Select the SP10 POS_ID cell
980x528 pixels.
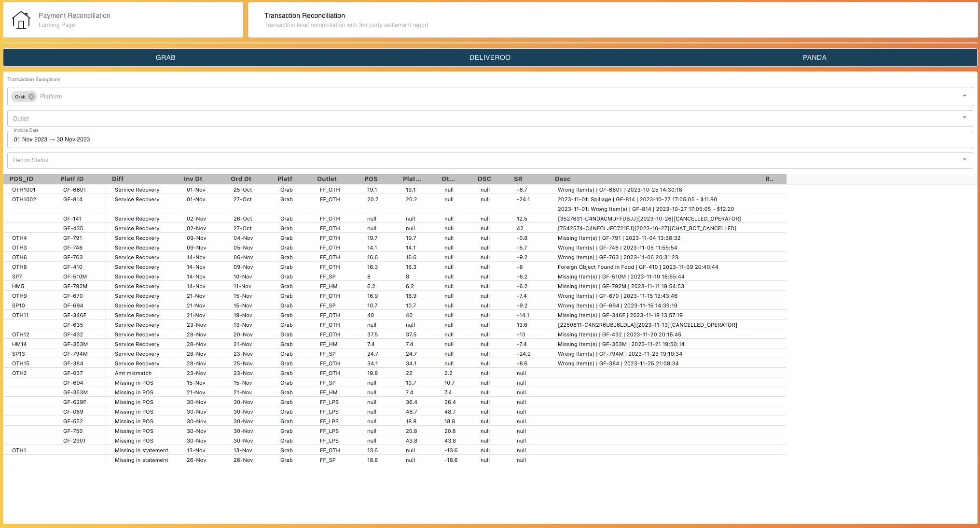[18, 306]
